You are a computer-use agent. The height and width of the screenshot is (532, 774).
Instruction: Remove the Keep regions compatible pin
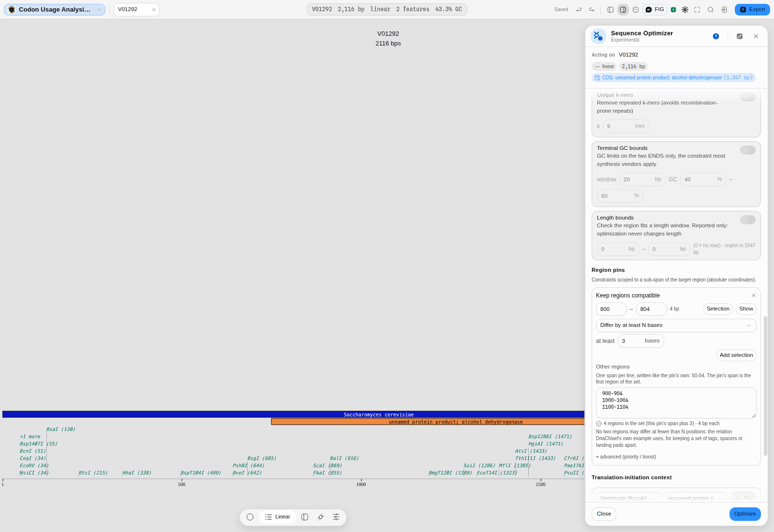tap(753, 296)
